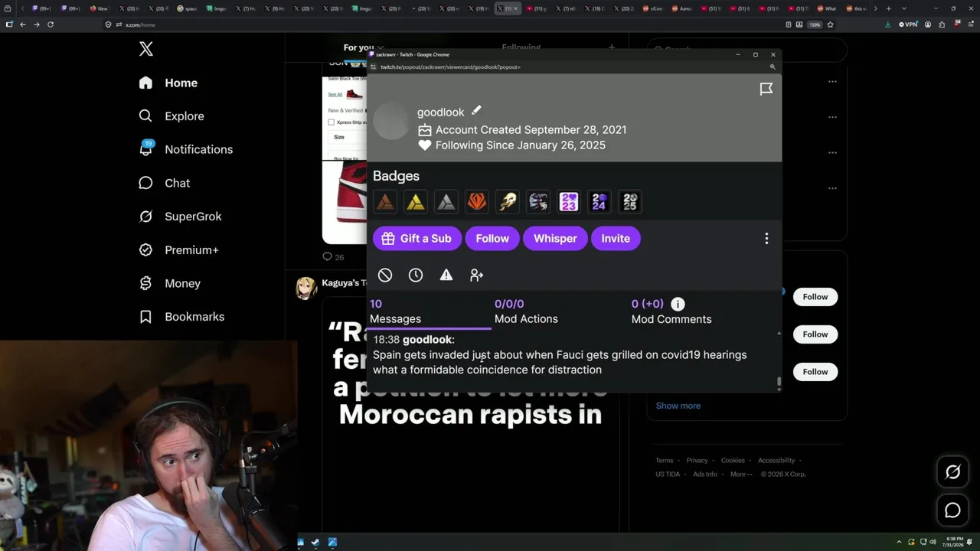Warn user with the triangle alert icon
The height and width of the screenshot is (551, 980).
pos(446,275)
